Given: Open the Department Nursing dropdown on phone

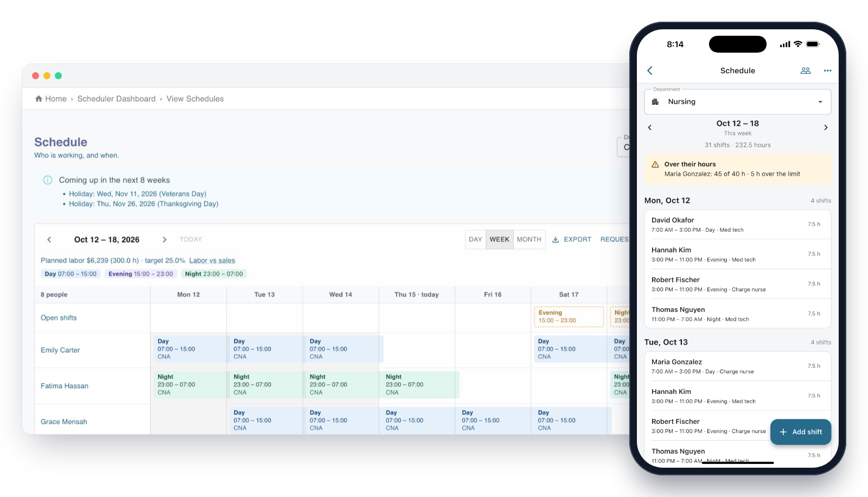Looking at the screenshot, I should point(738,101).
